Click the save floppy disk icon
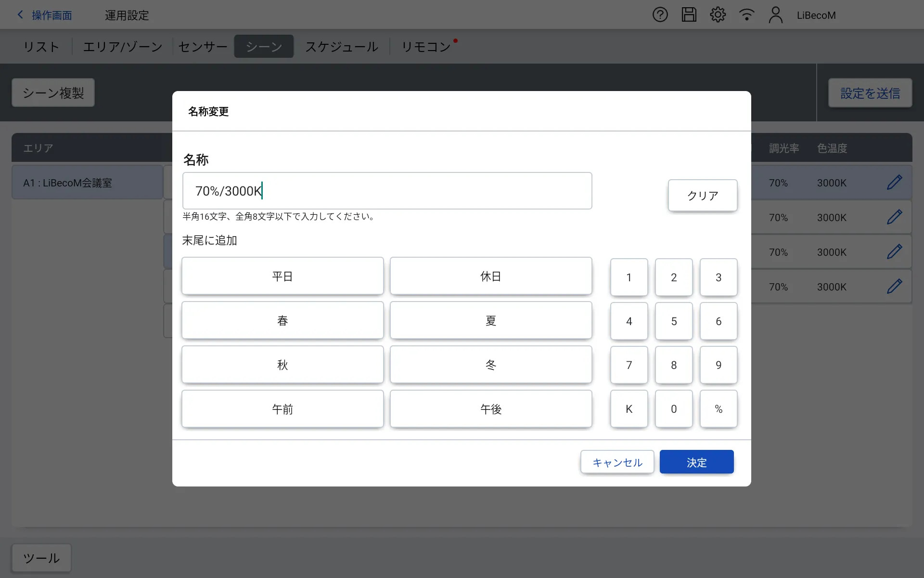The image size is (924, 578). [689, 15]
